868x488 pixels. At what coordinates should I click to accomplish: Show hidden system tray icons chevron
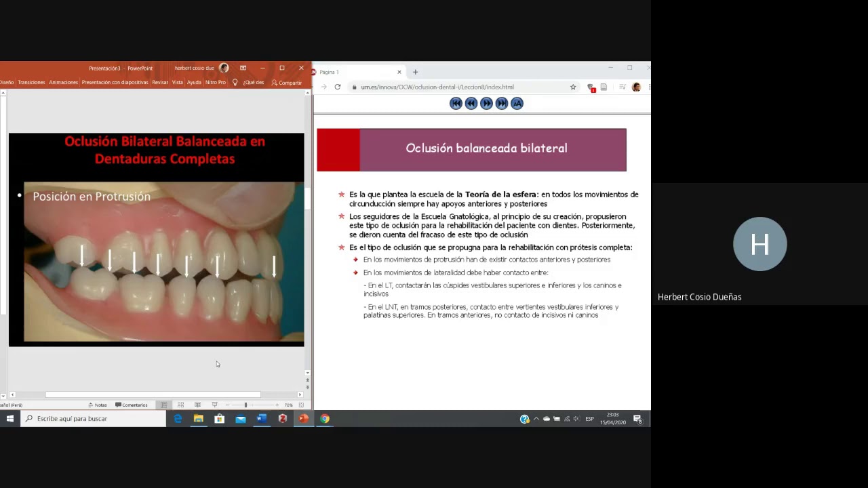[x=536, y=419]
